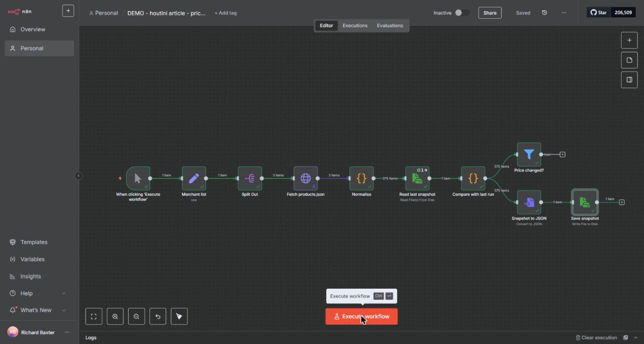This screenshot has width=644, height=344.
Task: Open workflow version history
Action: 544,13
